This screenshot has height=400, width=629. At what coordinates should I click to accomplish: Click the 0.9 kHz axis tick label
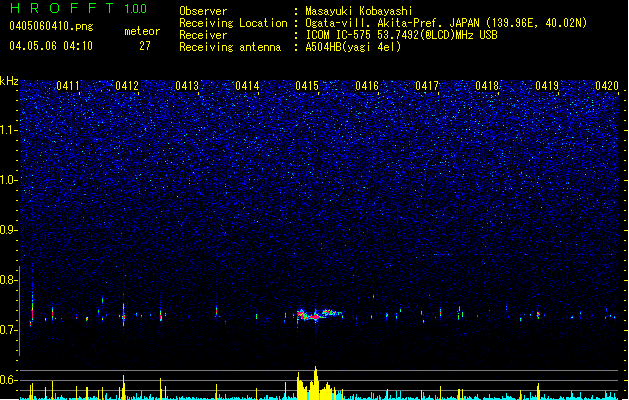click(x=8, y=230)
